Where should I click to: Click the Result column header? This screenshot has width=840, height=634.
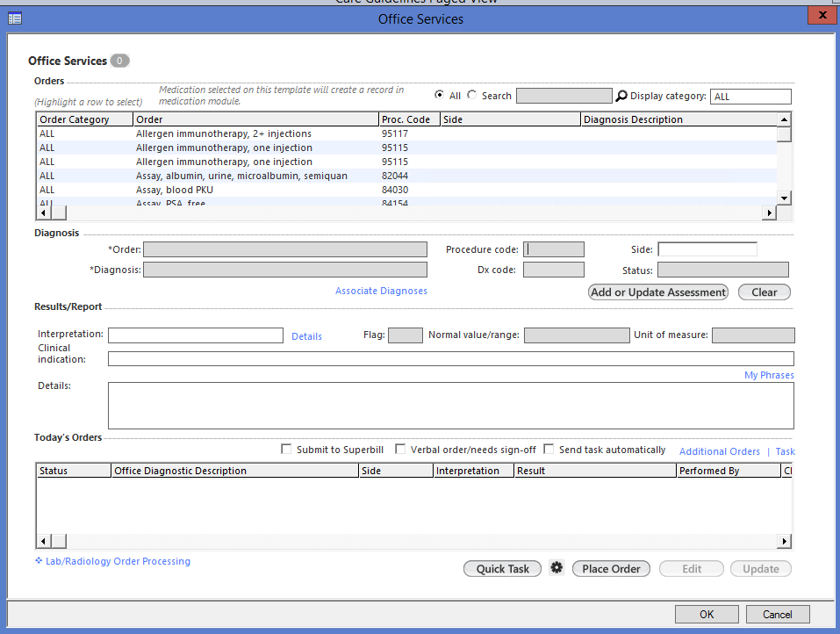tap(594, 471)
